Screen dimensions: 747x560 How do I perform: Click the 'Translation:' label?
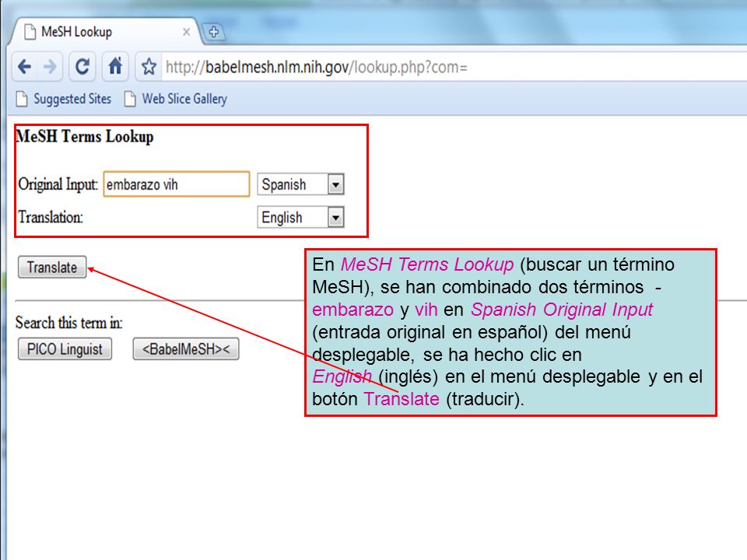click(51, 217)
